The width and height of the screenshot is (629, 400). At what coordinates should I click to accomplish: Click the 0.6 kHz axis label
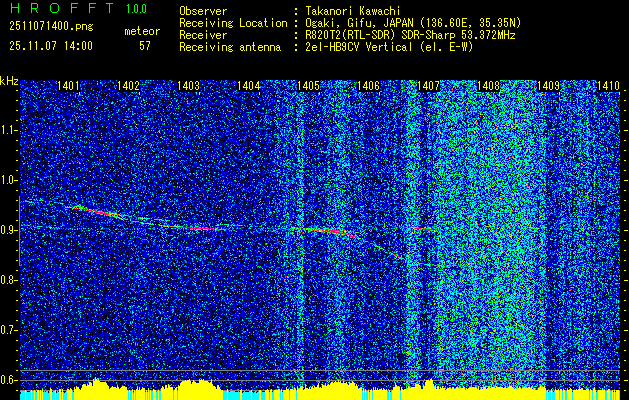tap(8, 380)
